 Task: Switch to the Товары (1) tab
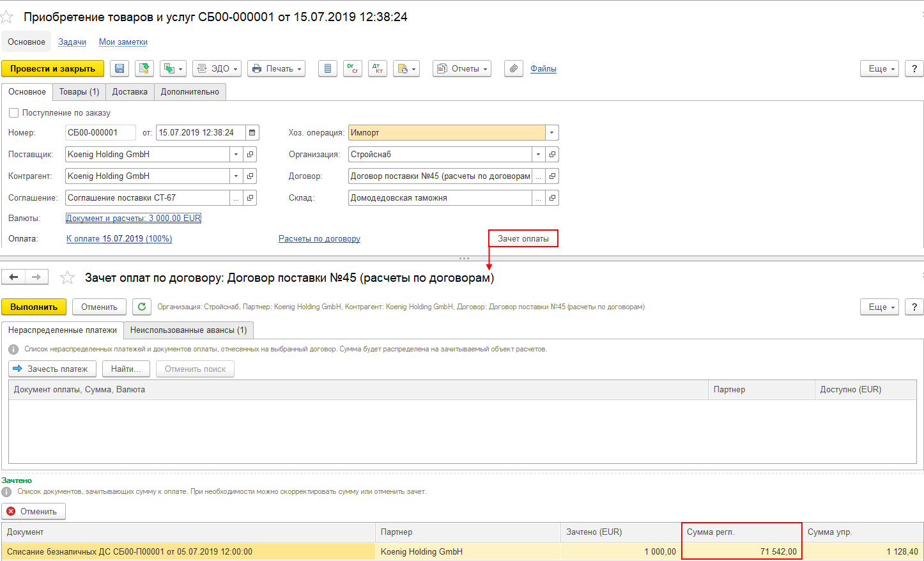[x=79, y=92]
